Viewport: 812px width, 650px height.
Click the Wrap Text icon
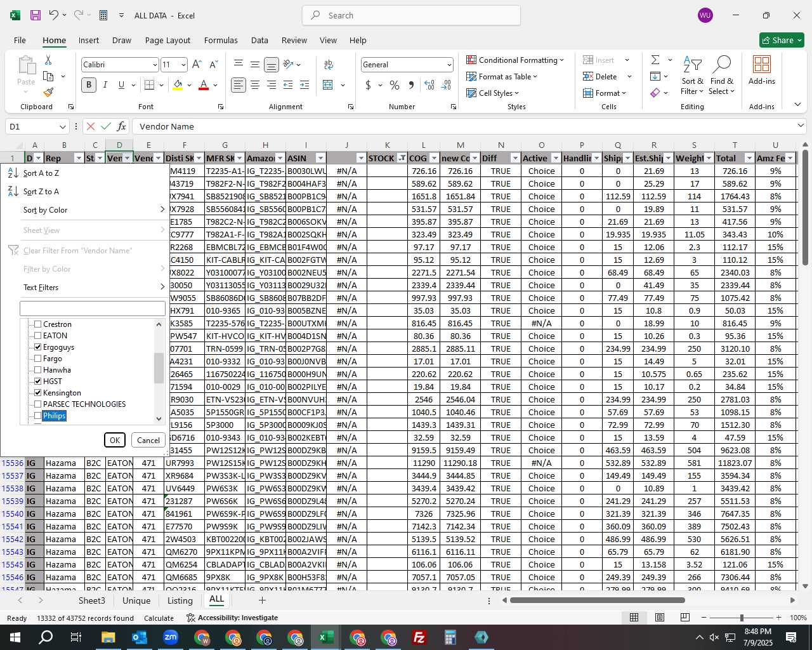coord(329,64)
